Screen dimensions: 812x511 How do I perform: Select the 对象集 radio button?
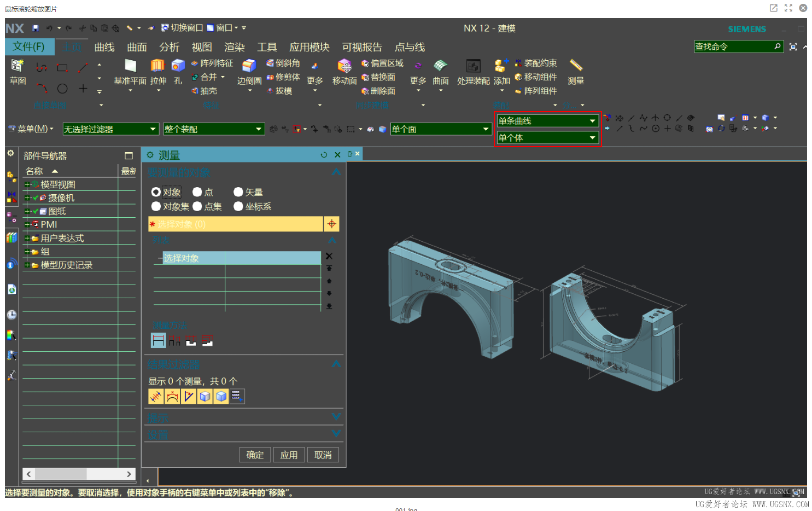[x=156, y=206]
